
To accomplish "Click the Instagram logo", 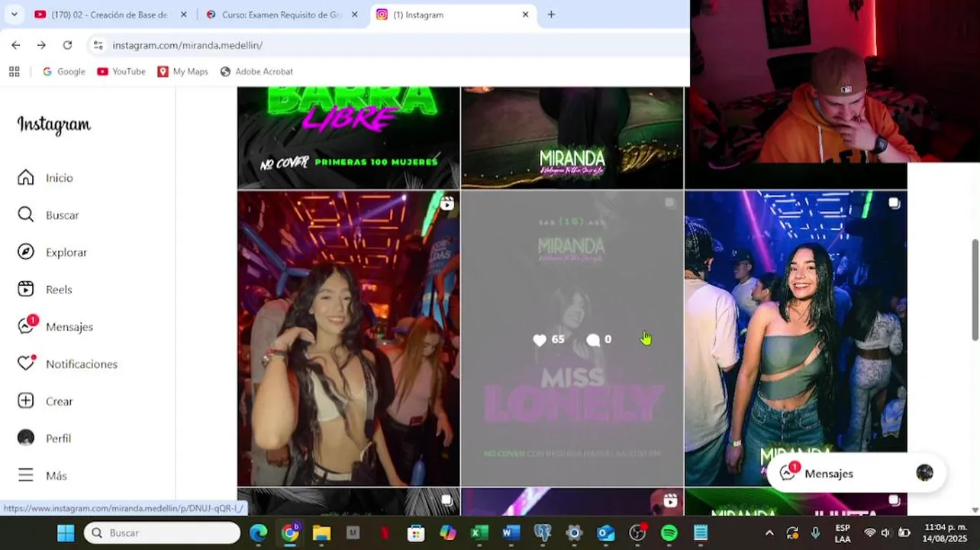I will coord(54,125).
